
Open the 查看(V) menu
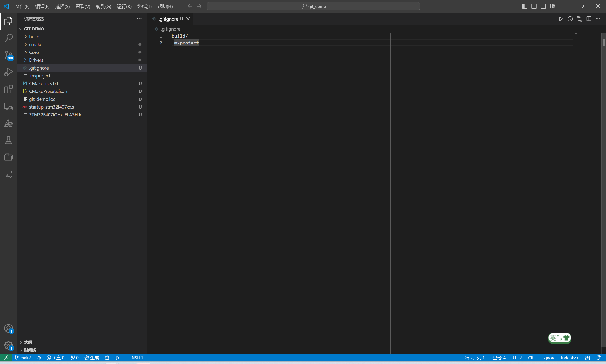83,6
